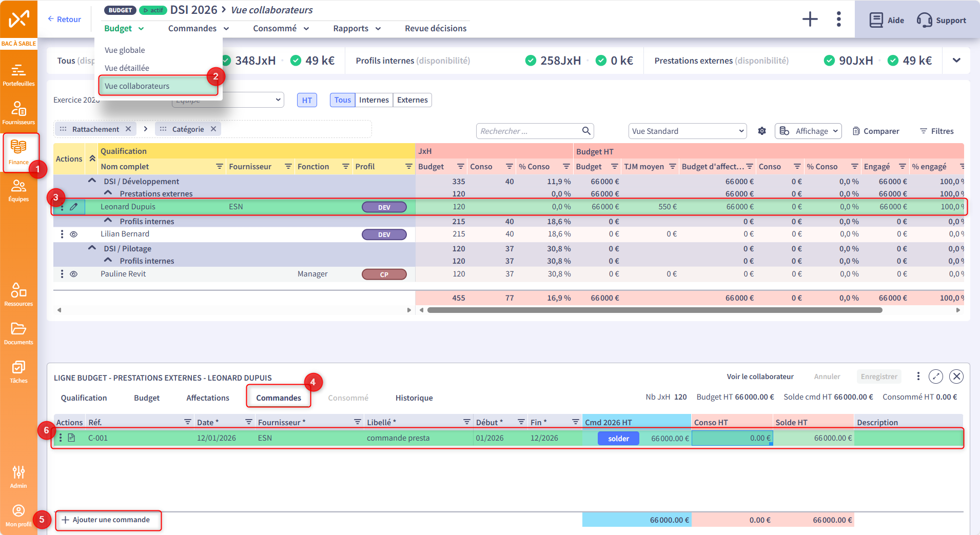Expand the budget line panel to fullscreen

click(x=935, y=377)
